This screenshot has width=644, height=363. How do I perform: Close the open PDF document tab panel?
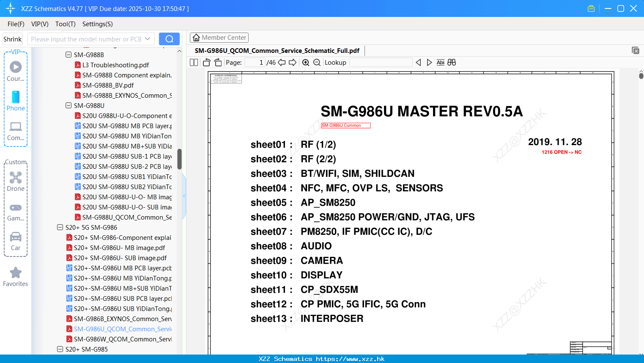(x=635, y=50)
